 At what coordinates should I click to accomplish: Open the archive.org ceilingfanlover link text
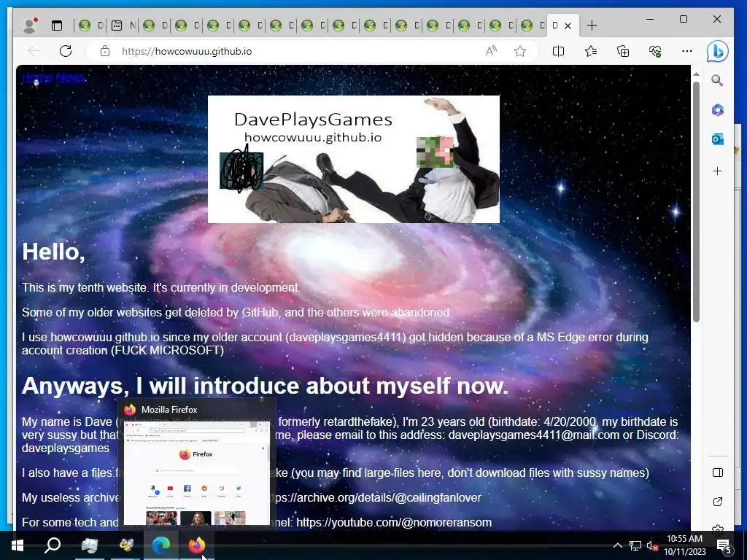pos(375,497)
